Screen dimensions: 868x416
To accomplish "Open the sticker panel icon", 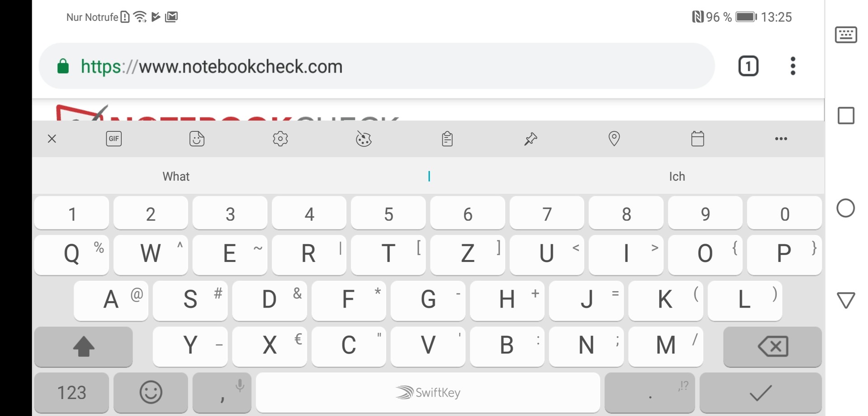I will 197,138.
